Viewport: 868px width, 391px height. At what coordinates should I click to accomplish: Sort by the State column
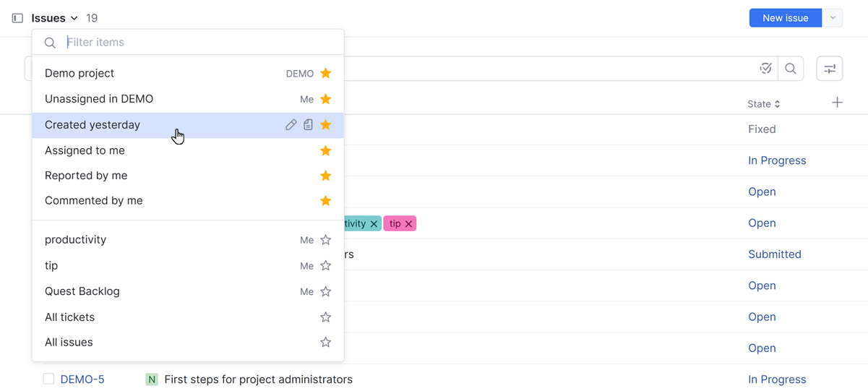[763, 104]
